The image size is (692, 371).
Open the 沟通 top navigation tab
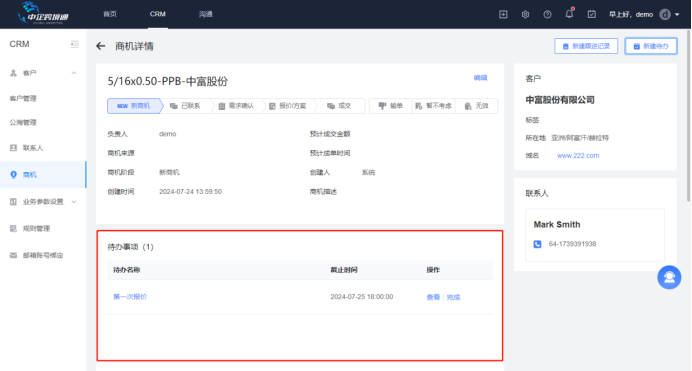(x=206, y=14)
